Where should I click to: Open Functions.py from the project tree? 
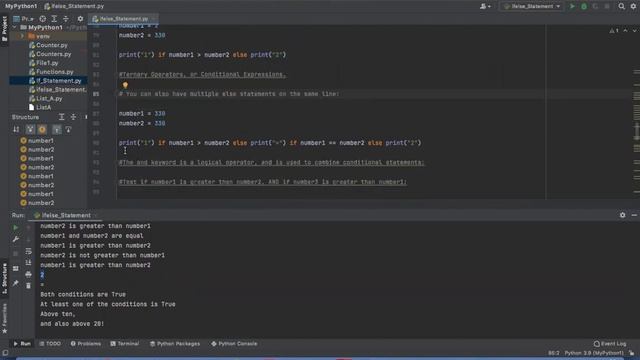pos(51,72)
